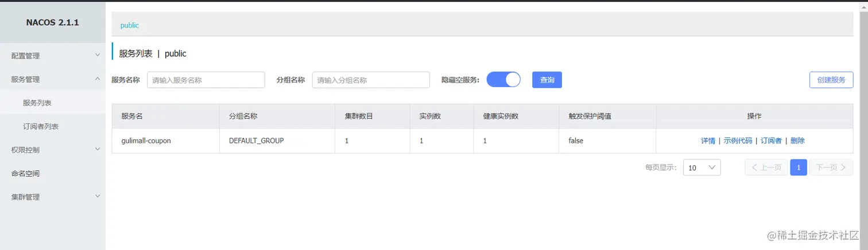Screen dimensions: 868x250
Task: Expand the 集群管理 menu chevron
Action: pyautogui.click(x=97, y=196)
